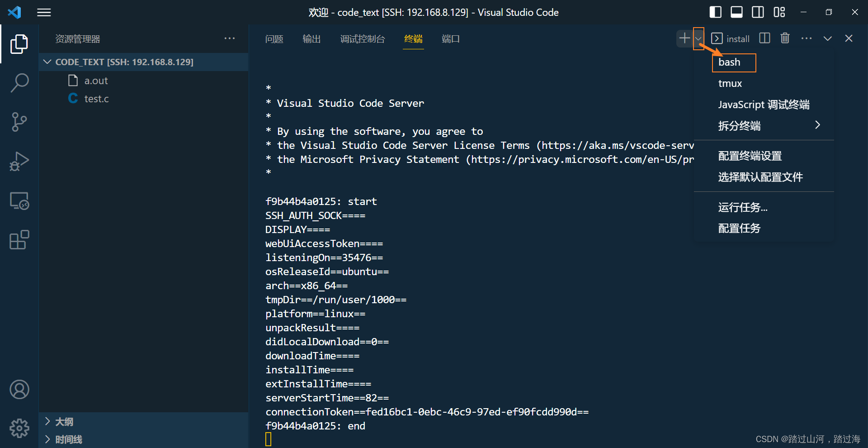Image resolution: width=868 pixels, height=448 pixels.
Task: Open 配置终端设置 from the menu
Action: tap(764, 156)
